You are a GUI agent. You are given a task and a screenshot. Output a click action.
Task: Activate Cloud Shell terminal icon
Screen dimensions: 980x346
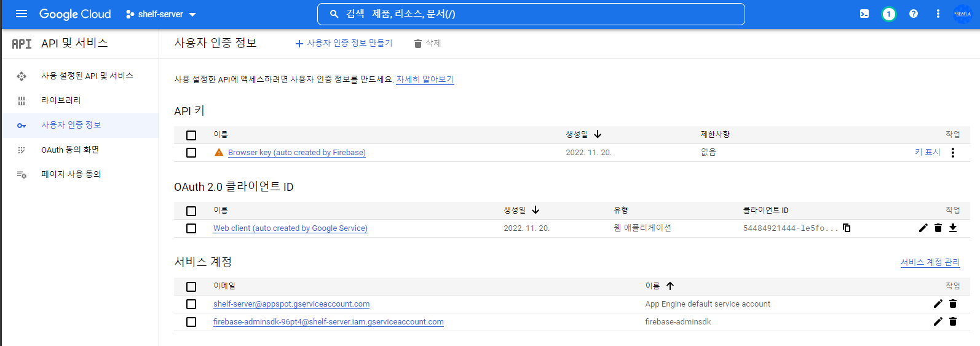(864, 14)
